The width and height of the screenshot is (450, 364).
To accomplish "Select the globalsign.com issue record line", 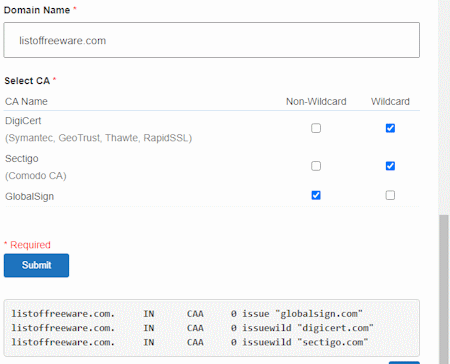I will (187, 314).
